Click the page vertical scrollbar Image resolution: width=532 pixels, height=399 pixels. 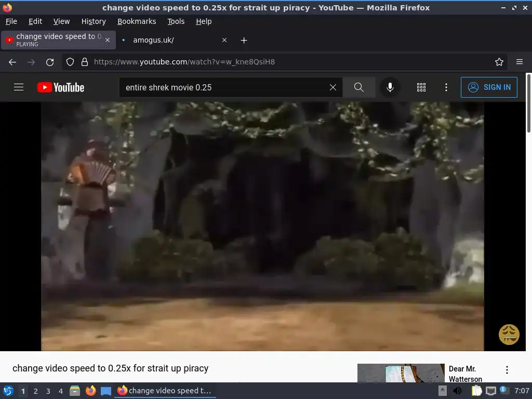[x=528, y=103]
